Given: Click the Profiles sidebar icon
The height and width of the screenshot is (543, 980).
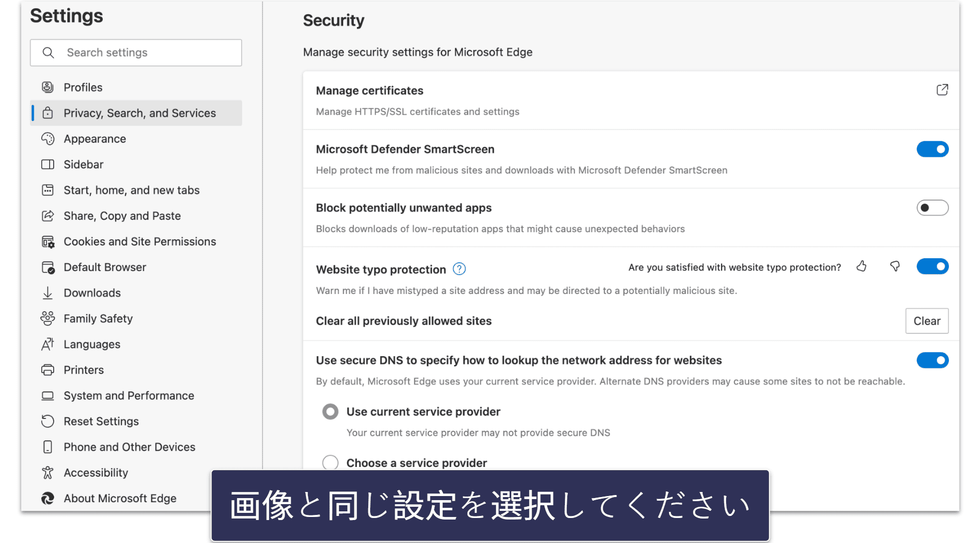Looking at the screenshot, I should [x=47, y=87].
